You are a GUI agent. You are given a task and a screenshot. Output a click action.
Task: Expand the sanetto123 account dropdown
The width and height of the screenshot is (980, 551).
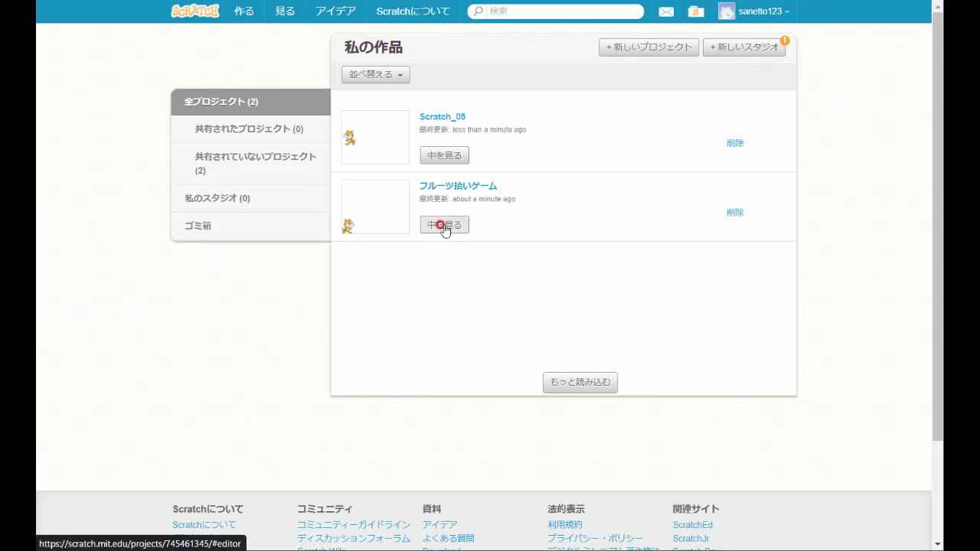click(763, 11)
